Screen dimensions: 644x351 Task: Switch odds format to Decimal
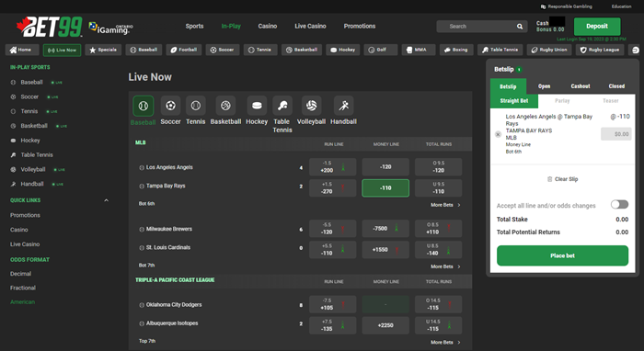[20, 274]
